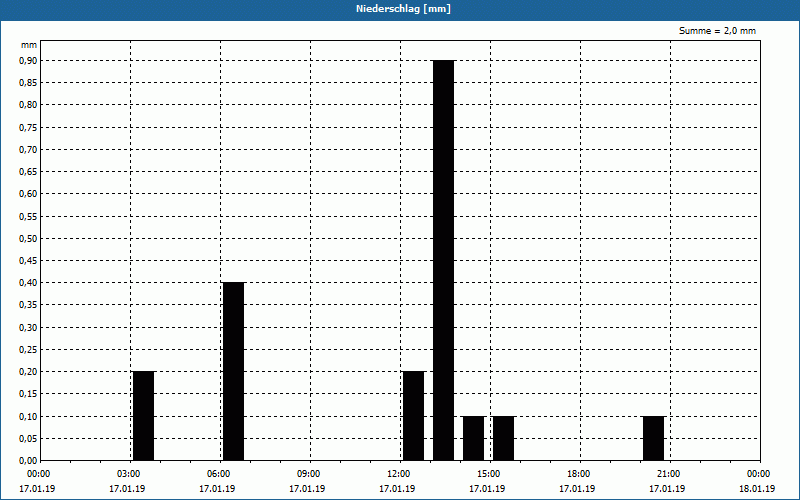The width and height of the screenshot is (800, 500).
Task: Click the 0,10 mm bar just before 15:00
Action: click(473, 438)
